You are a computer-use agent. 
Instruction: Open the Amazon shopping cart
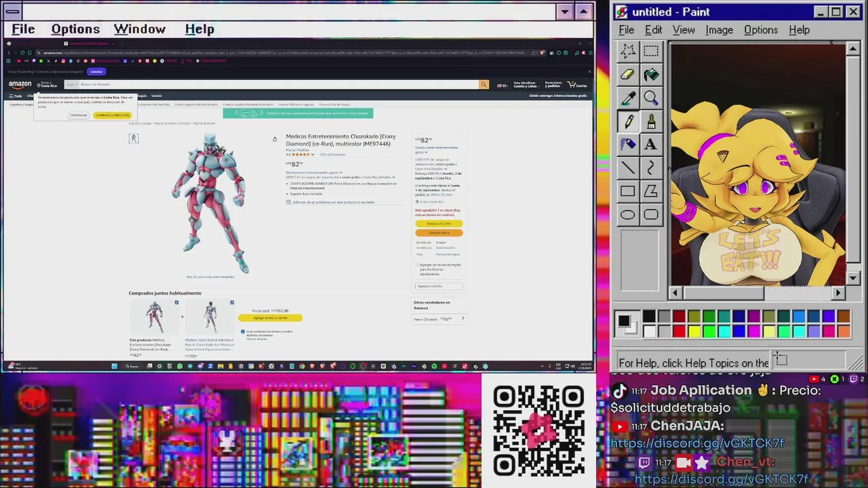point(577,85)
